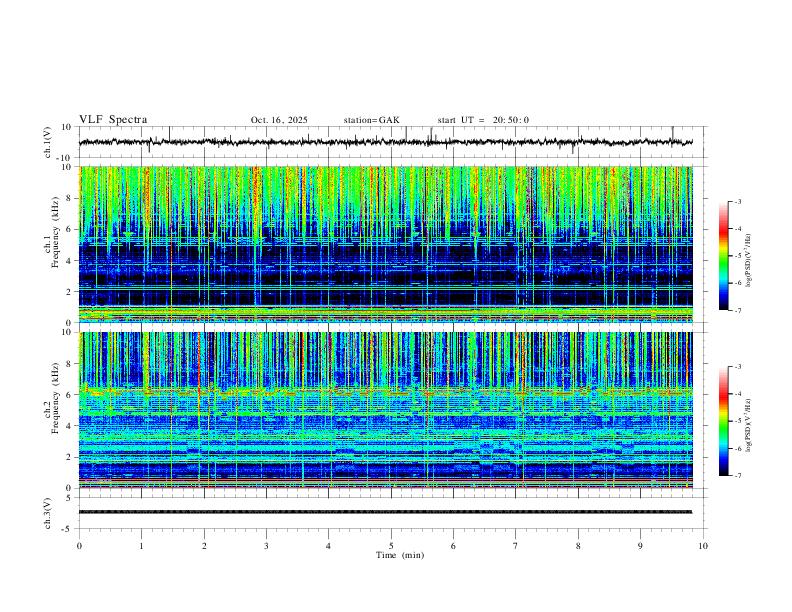Click time axis tick label '9'
The width and height of the screenshot is (792, 612).
[x=640, y=546]
